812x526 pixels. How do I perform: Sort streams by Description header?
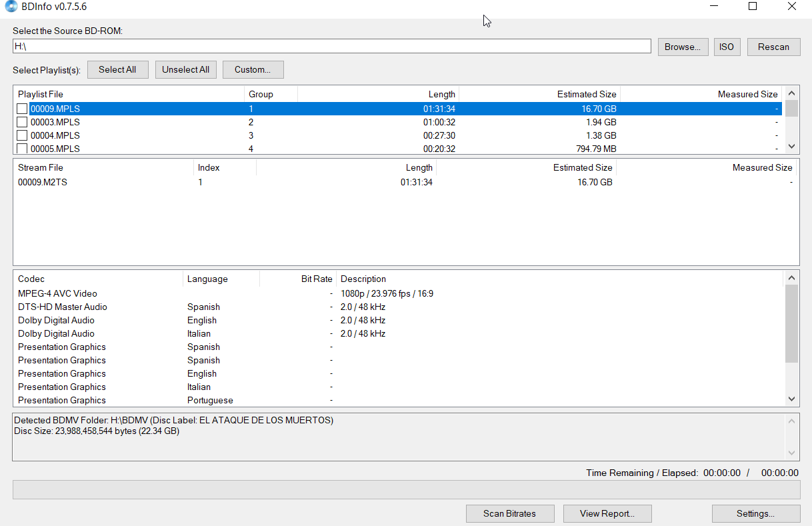coord(559,279)
